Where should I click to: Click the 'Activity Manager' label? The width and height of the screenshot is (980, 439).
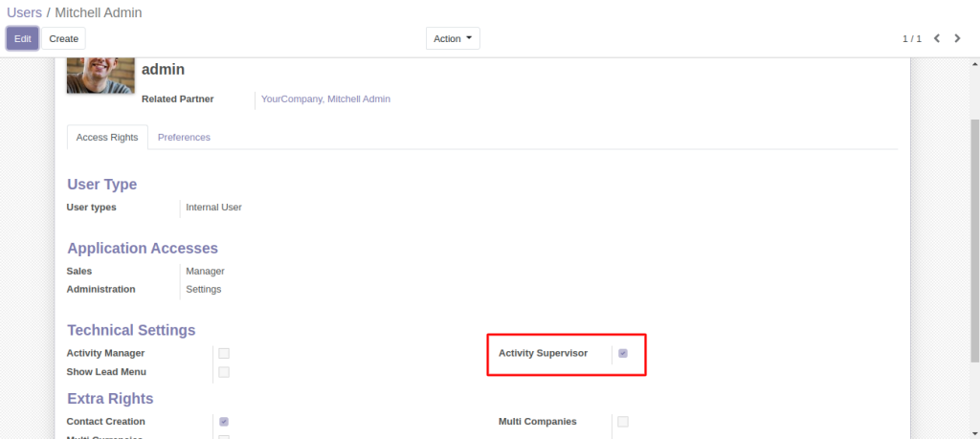pyautogui.click(x=105, y=354)
